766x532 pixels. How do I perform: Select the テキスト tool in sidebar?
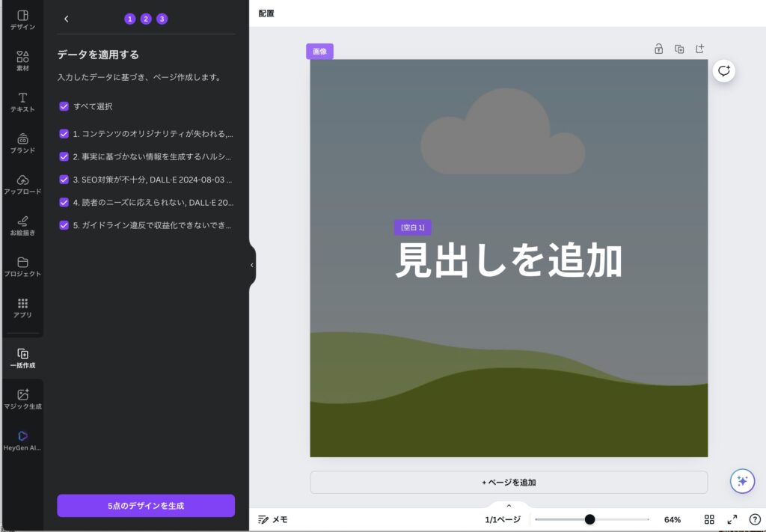(x=22, y=103)
